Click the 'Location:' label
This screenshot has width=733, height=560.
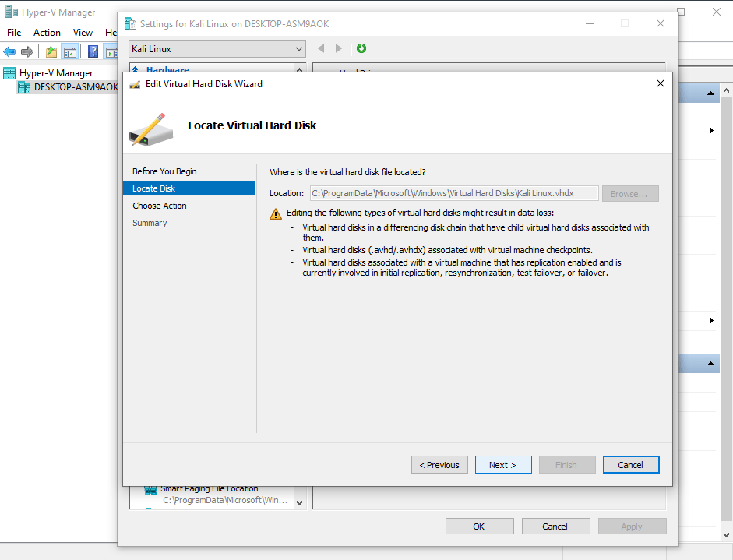pyautogui.click(x=287, y=193)
